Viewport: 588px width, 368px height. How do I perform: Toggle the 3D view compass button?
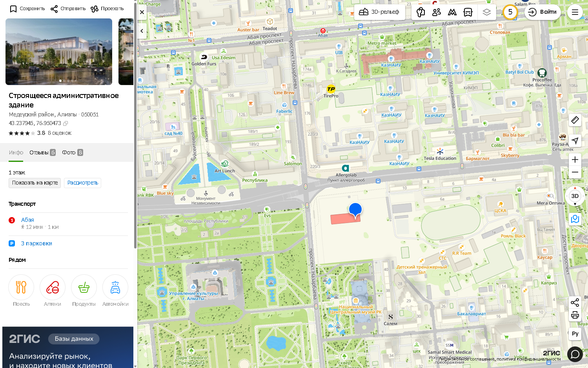575,196
